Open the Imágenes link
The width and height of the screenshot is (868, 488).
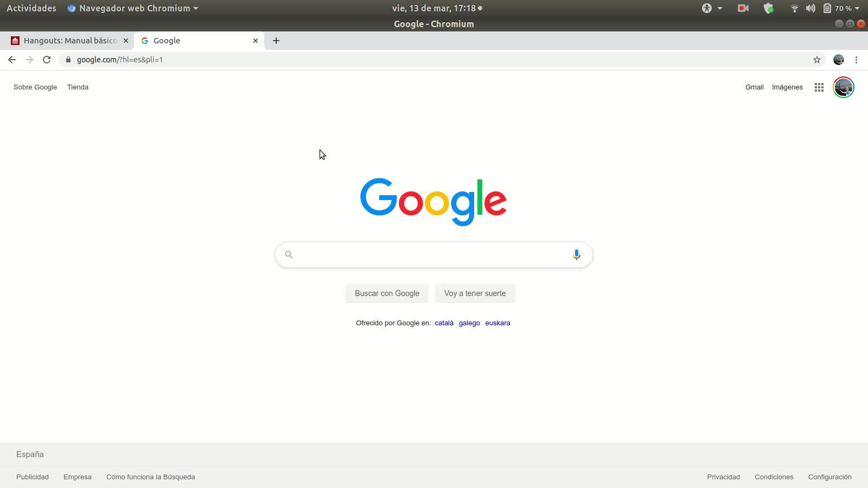(x=788, y=87)
